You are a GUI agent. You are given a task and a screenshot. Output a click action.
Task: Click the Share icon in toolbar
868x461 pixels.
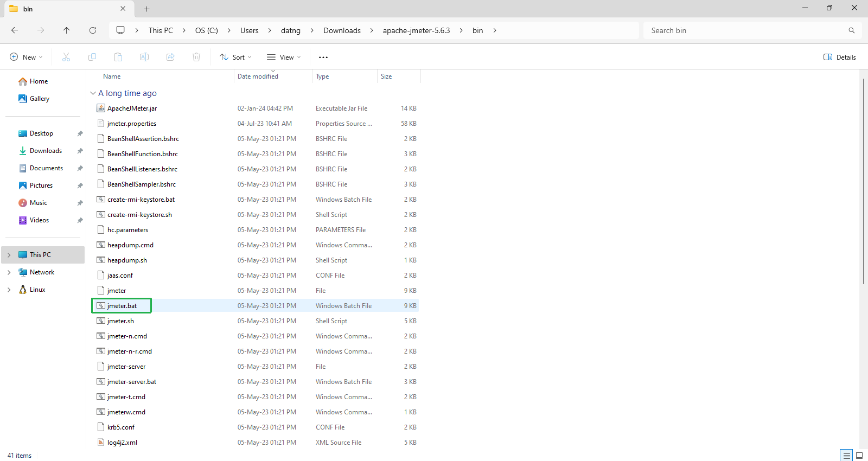pos(170,57)
